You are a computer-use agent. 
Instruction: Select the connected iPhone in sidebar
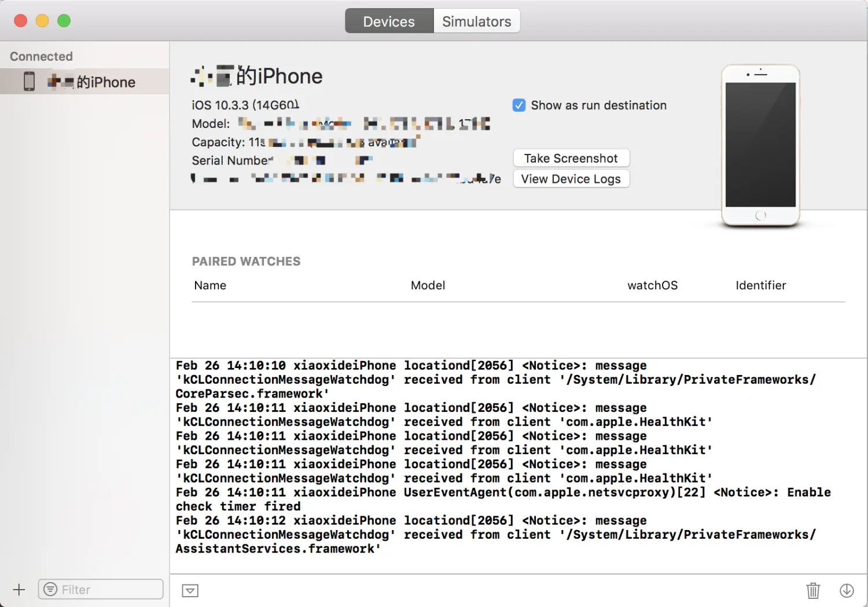pyautogui.click(x=84, y=82)
